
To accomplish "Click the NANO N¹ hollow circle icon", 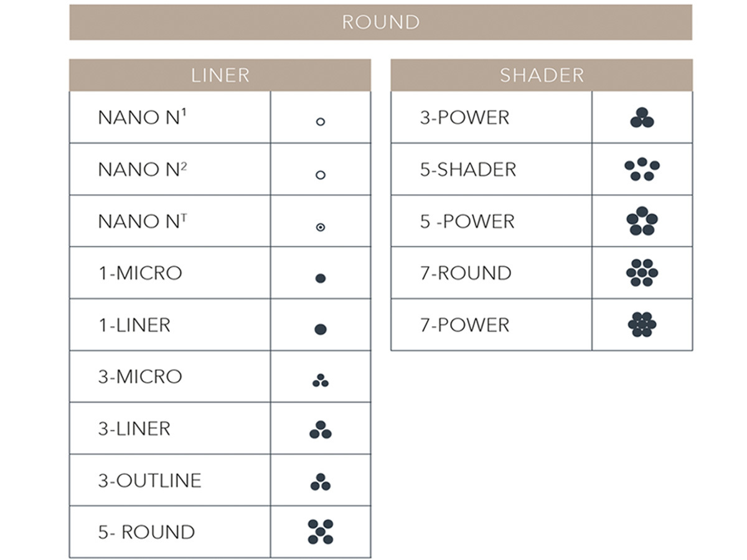I will 321,122.
